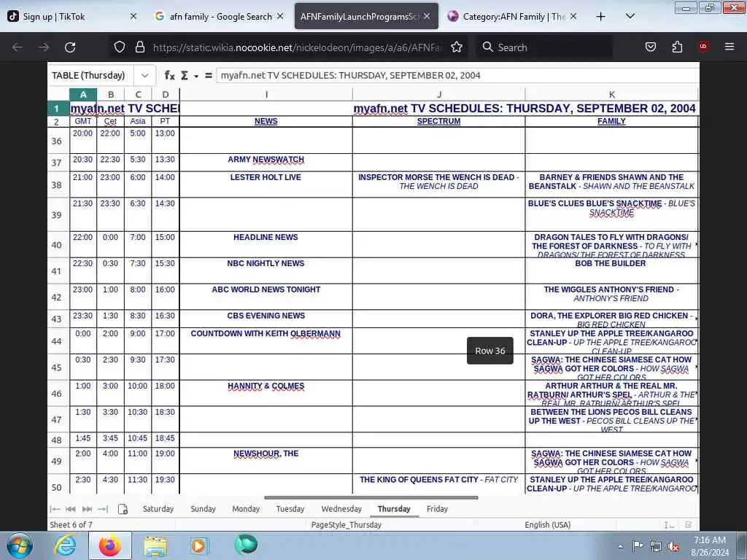Click the Formula equals icon
Screen dimensions: 747x560
(208, 75)
